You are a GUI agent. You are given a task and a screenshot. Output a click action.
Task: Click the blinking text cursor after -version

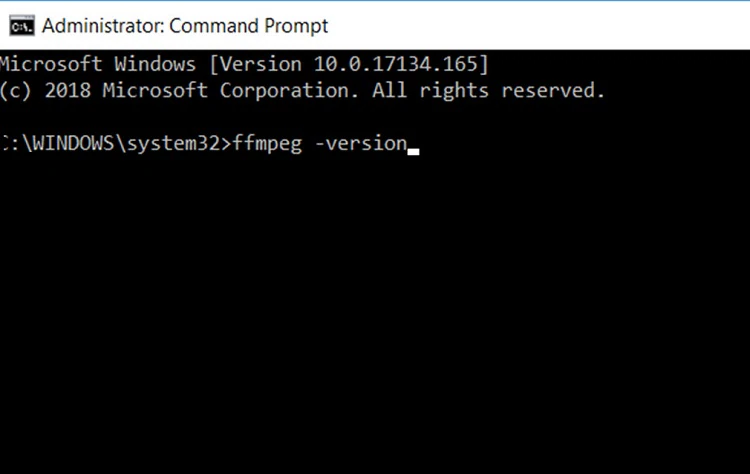413,150
